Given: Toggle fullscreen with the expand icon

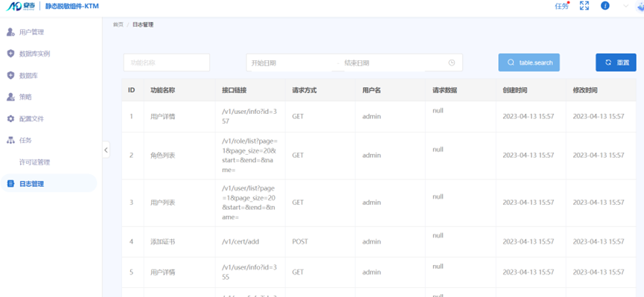Looking at the screenshot, I should click(x=584, y=6).
